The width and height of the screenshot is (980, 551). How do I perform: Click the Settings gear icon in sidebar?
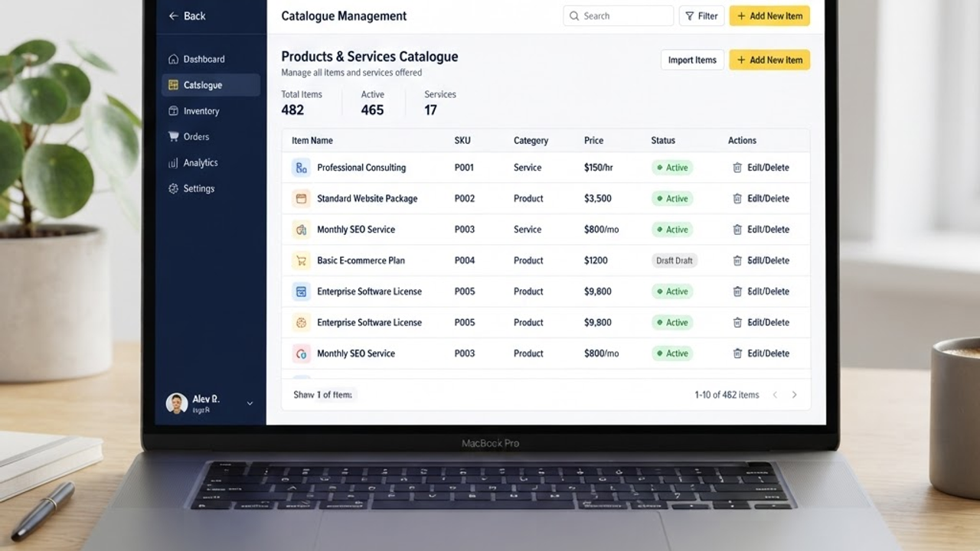point(173,188)
